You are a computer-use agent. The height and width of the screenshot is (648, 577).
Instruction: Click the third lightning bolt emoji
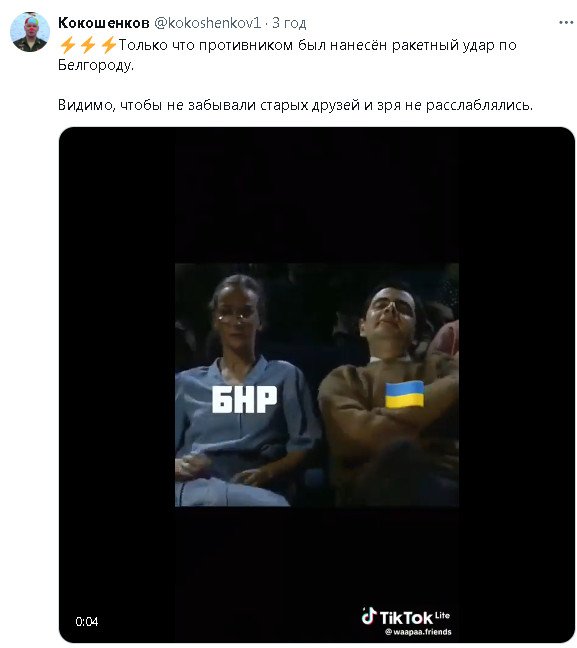click(109, 45)
